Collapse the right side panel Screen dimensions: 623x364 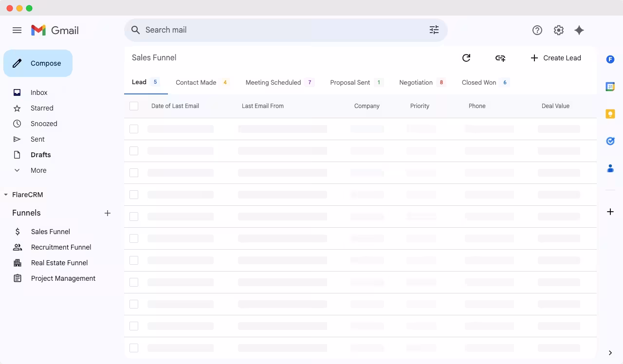(x=610, y=352)
